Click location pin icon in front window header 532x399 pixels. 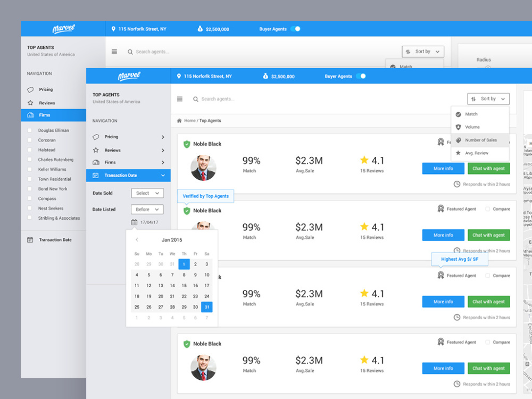click(x=179, y=76)
